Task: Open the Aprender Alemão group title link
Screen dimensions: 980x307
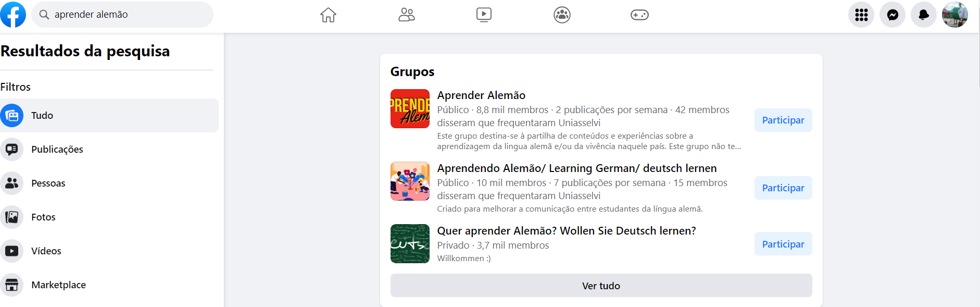Action: pos(481,95)
